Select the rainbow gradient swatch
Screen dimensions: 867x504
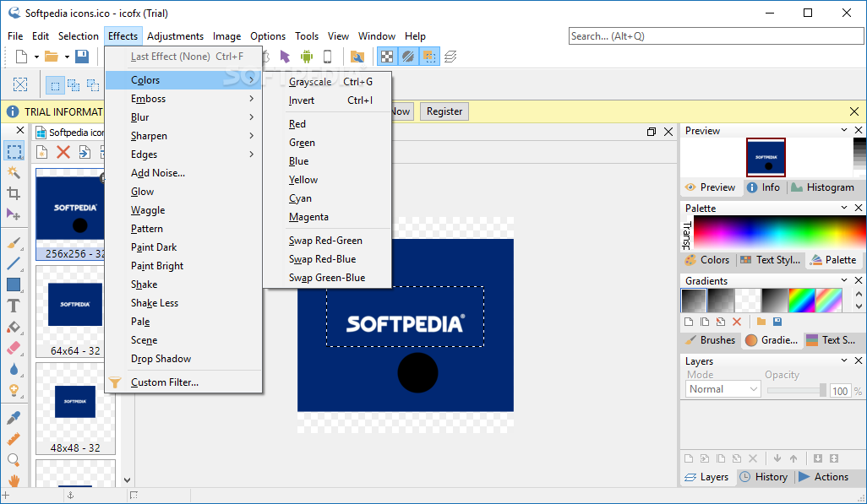click(x=801, y=301)
